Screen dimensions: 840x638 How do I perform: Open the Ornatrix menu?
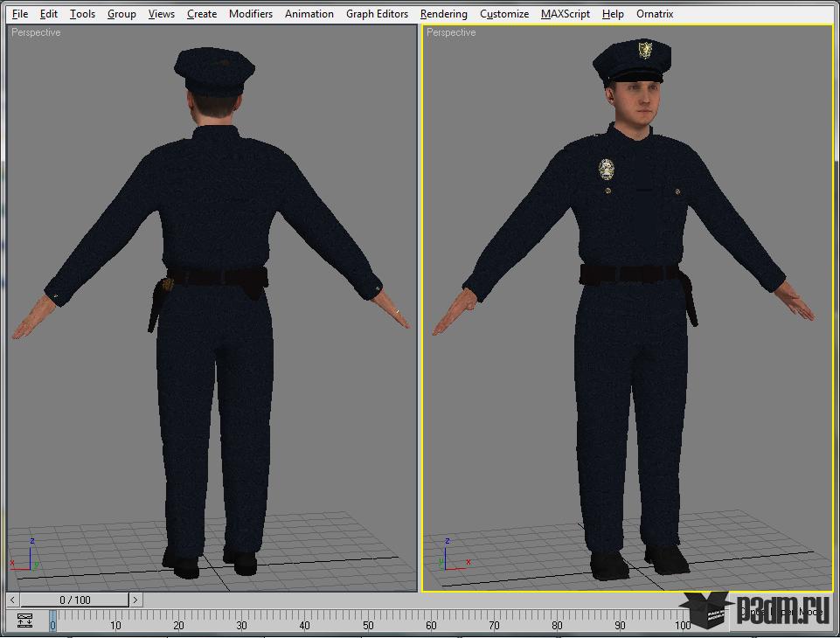point(655,14)
